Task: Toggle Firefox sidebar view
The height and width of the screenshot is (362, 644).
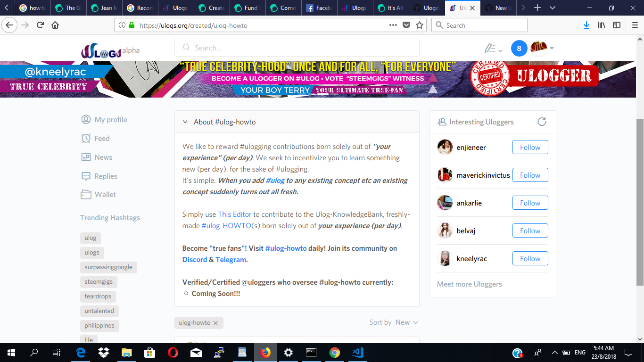Action: (x=617, y=25)
